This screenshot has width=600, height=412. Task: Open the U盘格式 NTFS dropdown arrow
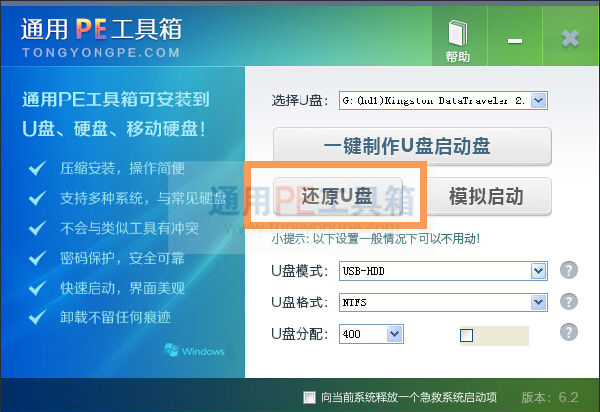[x=538, y=302]
